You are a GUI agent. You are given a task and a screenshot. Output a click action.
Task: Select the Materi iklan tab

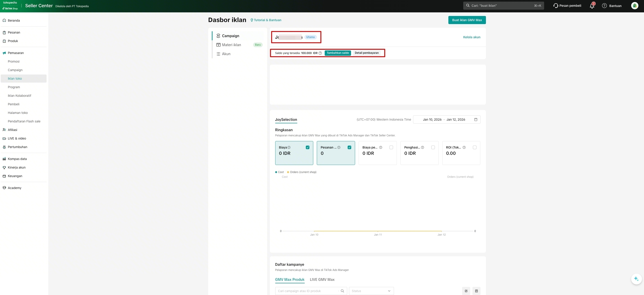[x=232, y=45]
